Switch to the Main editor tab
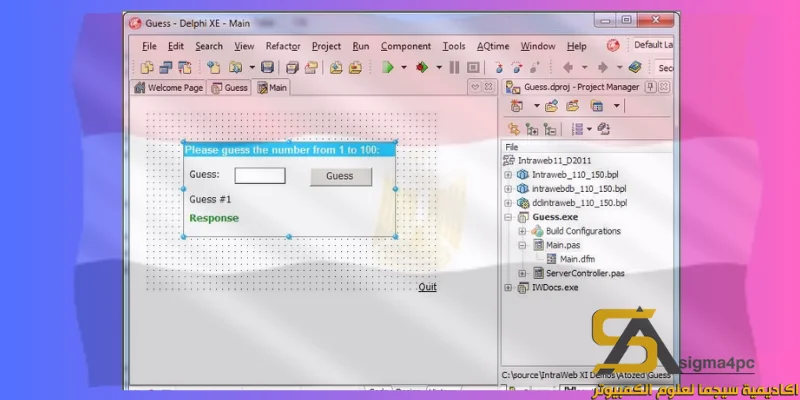The height and width of the screenshot is (400, 800). (272, 88)
